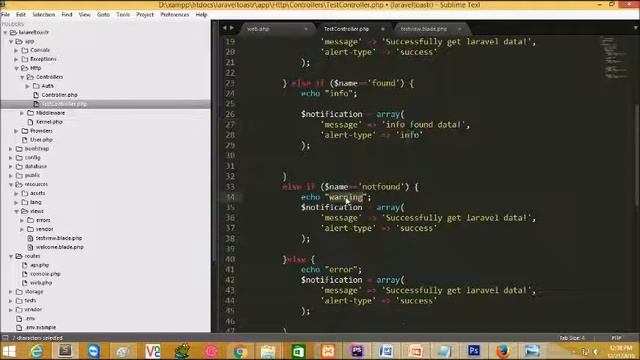Open the Goto menu

[x=103, y=14]
